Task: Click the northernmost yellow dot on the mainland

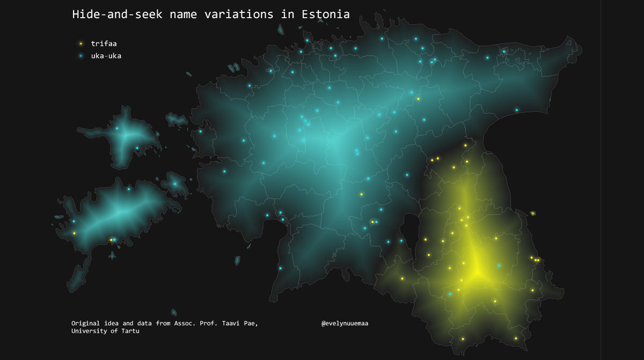Action: click(x=418, y=98)
